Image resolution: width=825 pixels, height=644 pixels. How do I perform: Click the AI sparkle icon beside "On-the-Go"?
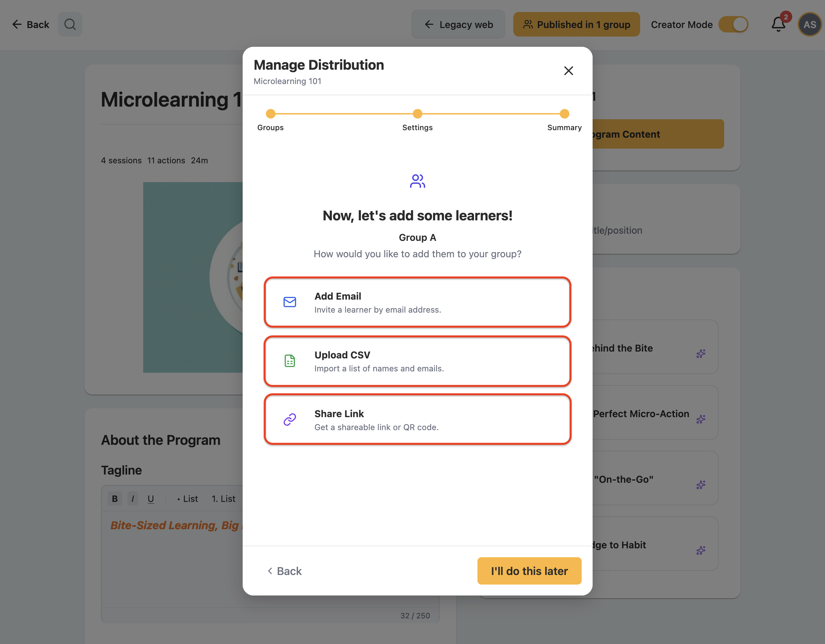point(701,484)
